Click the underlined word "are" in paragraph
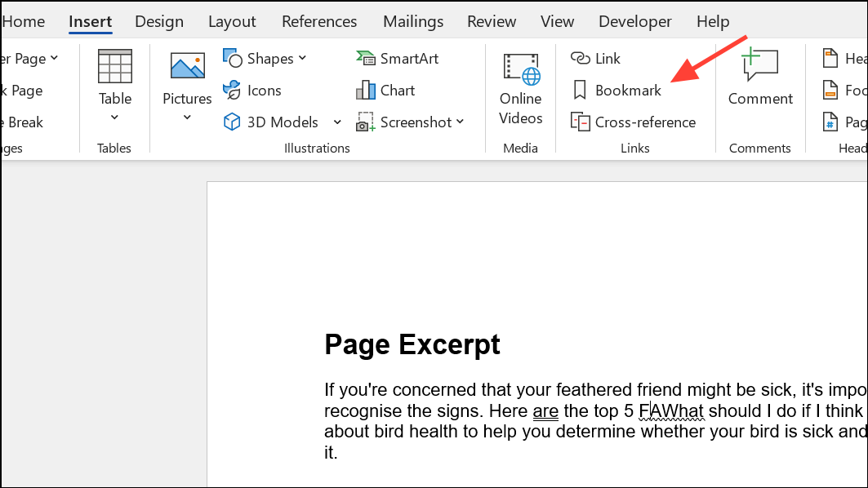The image size is (868, 488). click(x=545, y=411)
